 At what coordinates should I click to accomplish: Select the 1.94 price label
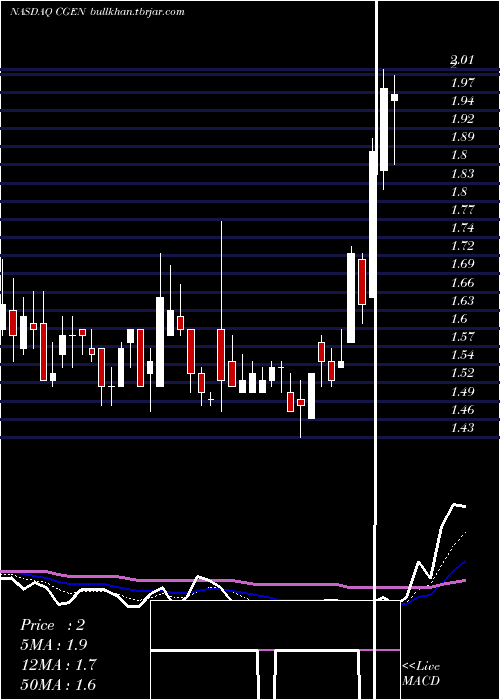pyautogui.click(x=462, y=101)
